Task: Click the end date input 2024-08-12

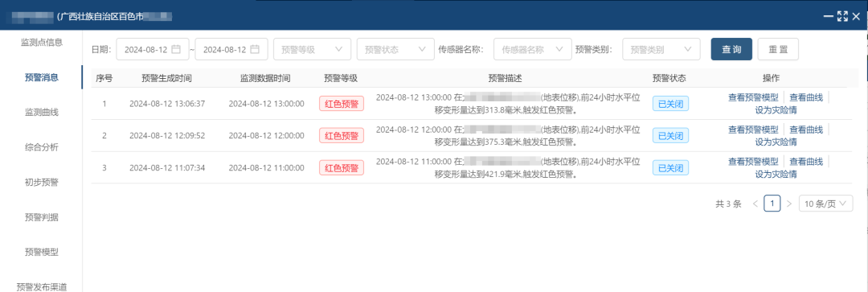Action: [232, 49]
